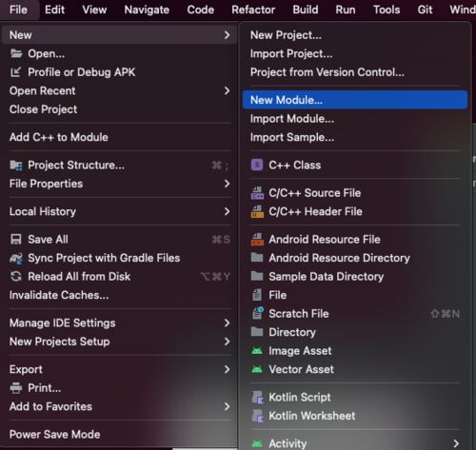Expand the New submenu arrow

227,35
